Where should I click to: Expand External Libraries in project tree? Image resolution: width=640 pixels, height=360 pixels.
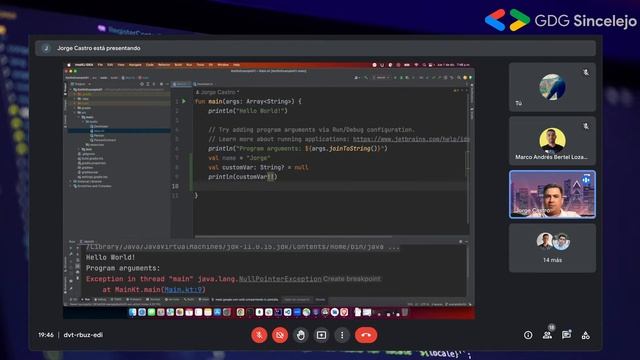coord(70,181)
